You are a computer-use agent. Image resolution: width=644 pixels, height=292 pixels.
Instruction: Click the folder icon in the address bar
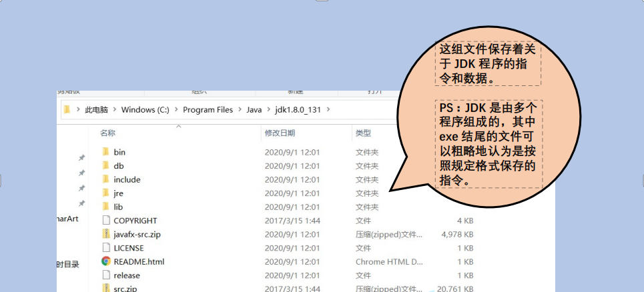click(x=67, y=109)
